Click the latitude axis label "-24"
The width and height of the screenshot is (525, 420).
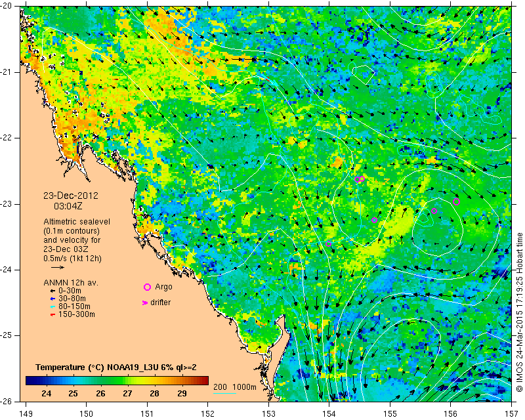7,270
